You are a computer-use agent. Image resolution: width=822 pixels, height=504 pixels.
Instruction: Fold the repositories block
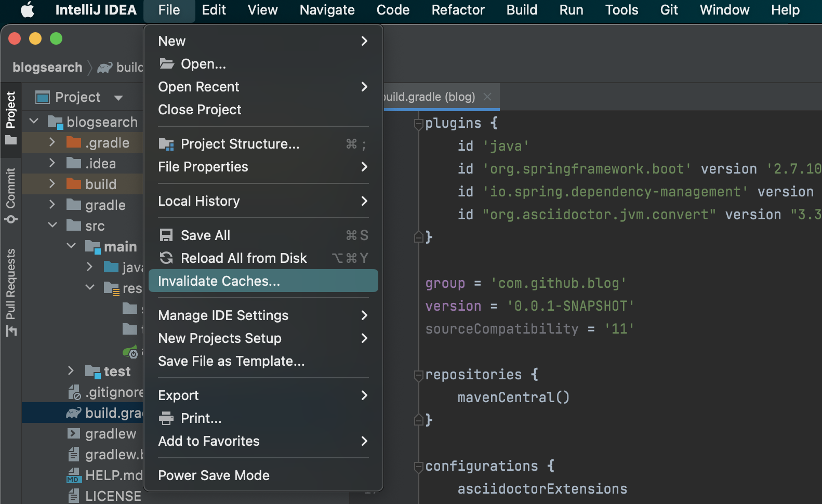[418, 375]
